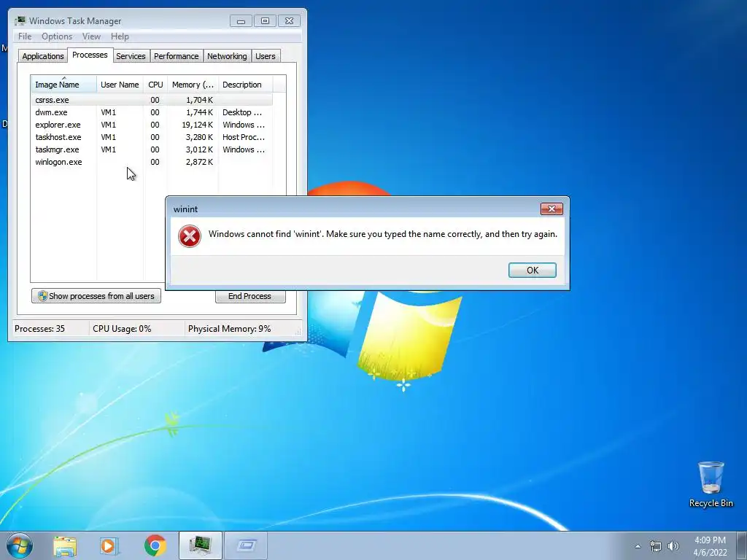Switch to the Applications tab
747x560 pixels.
point(43,56)
